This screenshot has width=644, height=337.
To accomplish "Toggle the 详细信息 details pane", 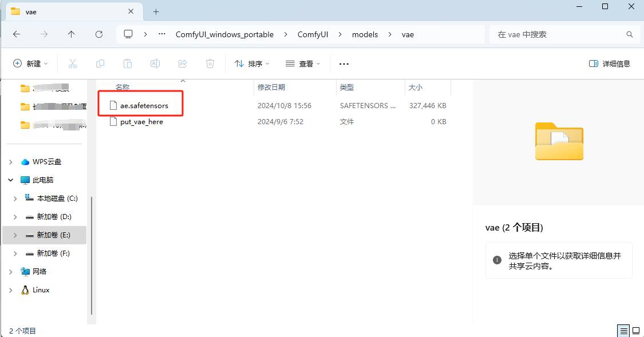I will click(x=610, y=64).
